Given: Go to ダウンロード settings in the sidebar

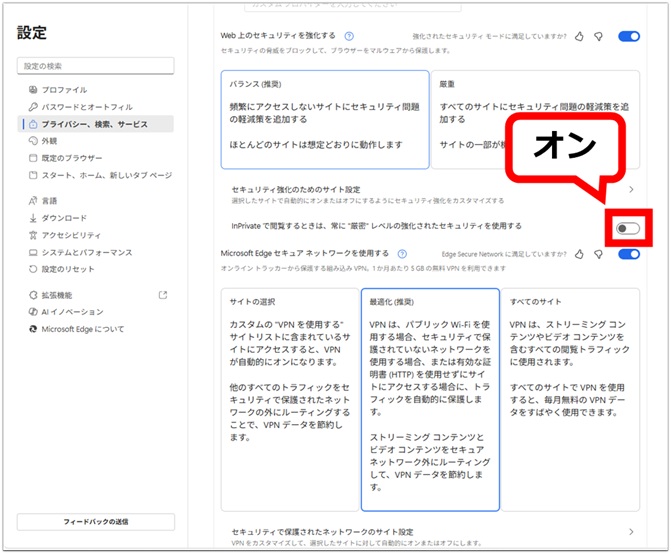Looking at the screenshot, I should pyautogui.click(x=64, y=218).
